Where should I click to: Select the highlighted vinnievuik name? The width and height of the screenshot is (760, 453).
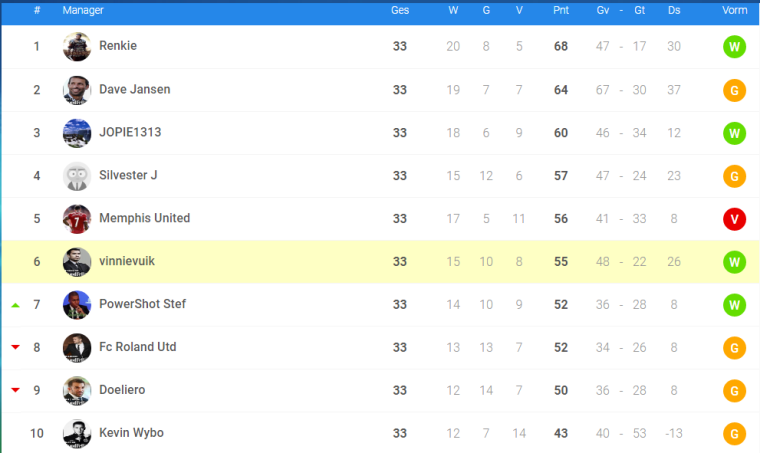pos(127,261)
